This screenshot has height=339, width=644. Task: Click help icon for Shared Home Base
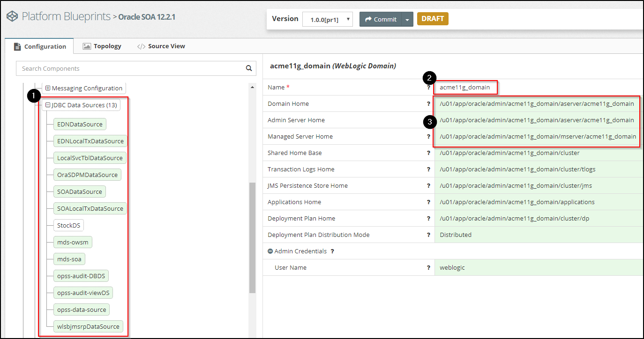coord(428,153)
